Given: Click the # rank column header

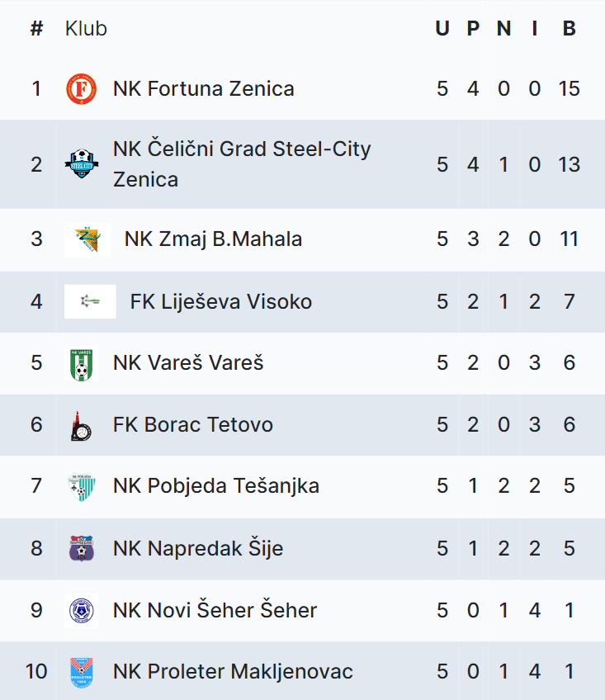Looking at the screenshot, I should click(x=36, y=29).
